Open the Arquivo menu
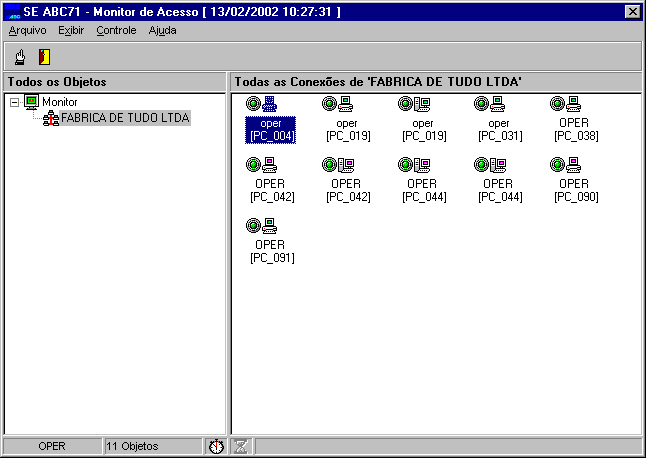Image resolution: width=646 pixels, height=458 pixels. (x=27, y=30)
